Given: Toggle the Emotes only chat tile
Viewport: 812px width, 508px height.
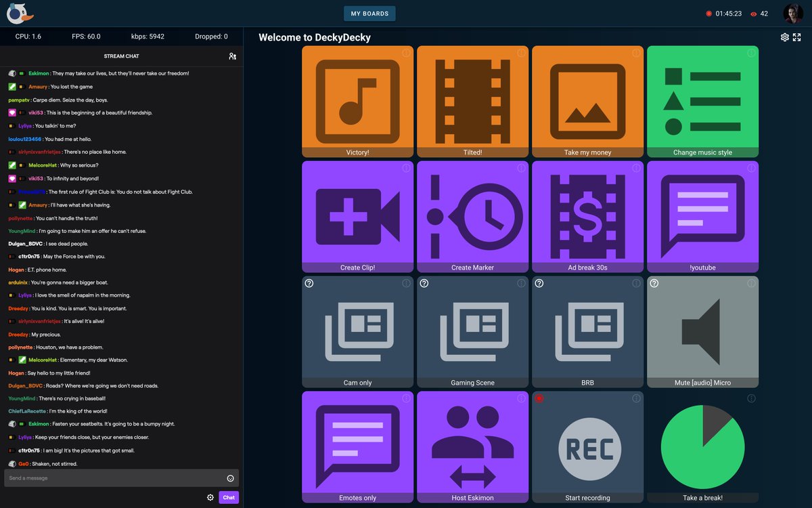Looking at the screenshot, I should point(357,447).
